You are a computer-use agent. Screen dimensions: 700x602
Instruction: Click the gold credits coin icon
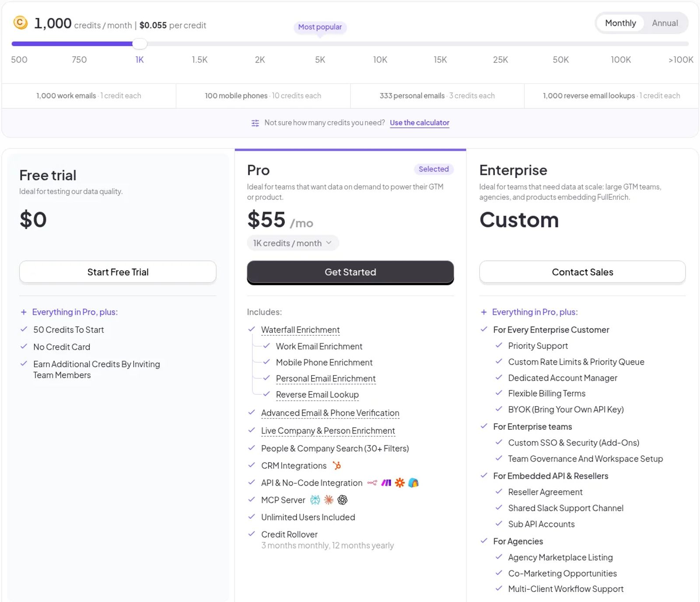[x=20, y=22]
